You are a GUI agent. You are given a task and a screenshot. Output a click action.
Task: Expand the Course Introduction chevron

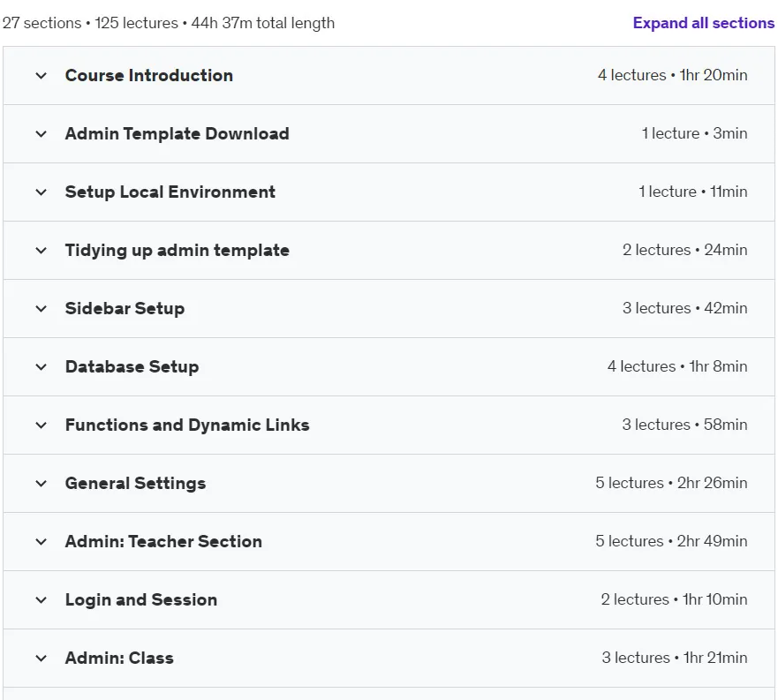click(x=42, y=76)
